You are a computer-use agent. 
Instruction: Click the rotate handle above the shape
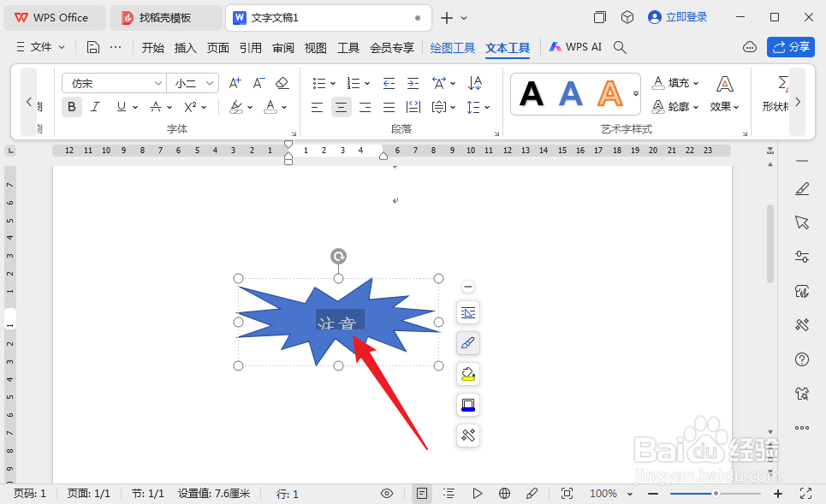[x=338, y=257]
